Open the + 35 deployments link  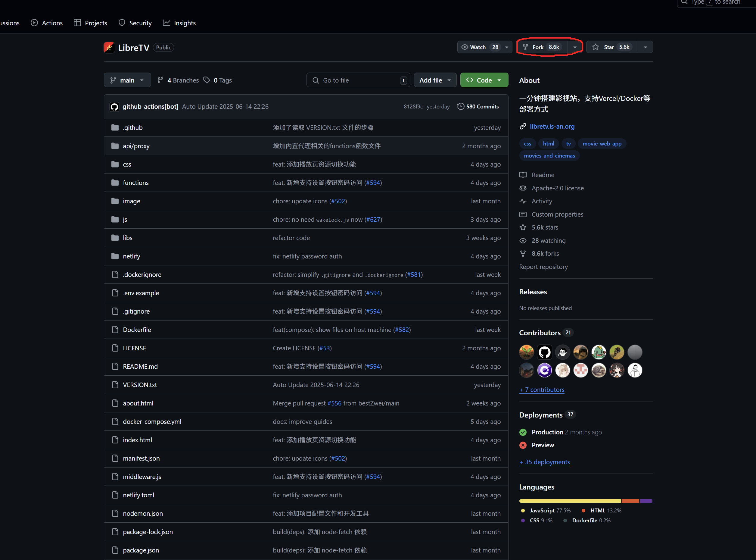pos(545,462)
